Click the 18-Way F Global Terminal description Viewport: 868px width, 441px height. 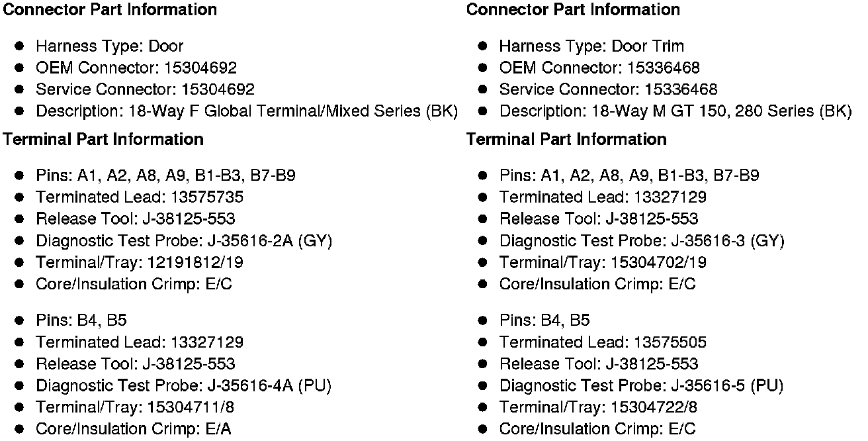(246, 111)
